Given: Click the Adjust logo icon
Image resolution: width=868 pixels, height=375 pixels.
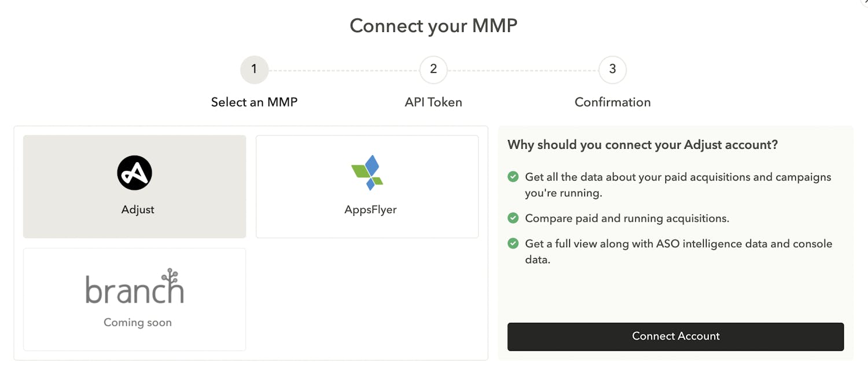Looking at the screenshot, I should click(x=134, y=172).
